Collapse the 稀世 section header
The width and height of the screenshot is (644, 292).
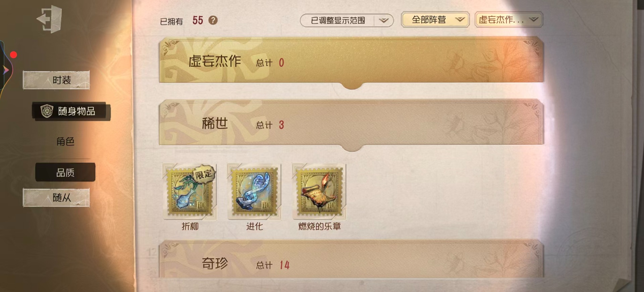[351, 124]
